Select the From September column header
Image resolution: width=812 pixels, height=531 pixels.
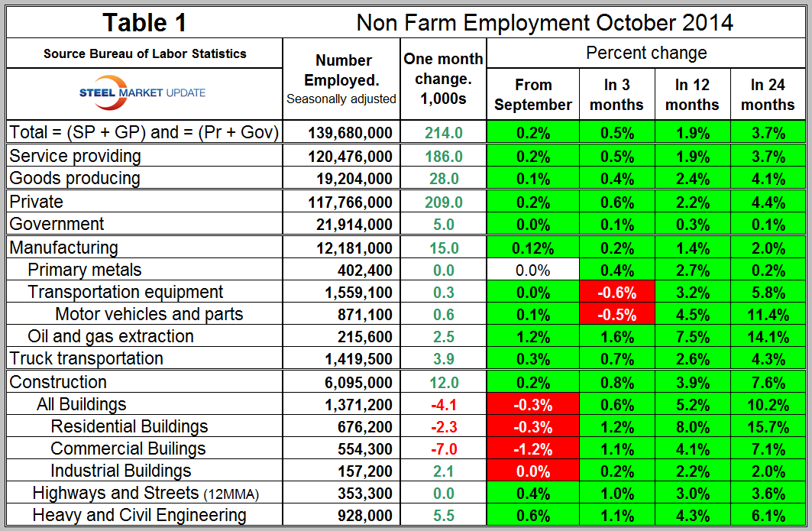(533, 95)
